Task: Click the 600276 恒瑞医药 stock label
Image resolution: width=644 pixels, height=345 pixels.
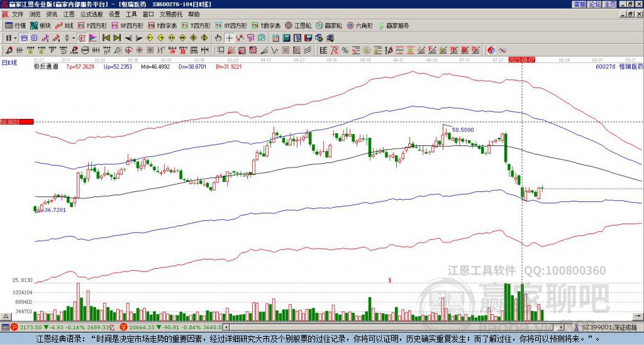Action: [x=619, y=66]
